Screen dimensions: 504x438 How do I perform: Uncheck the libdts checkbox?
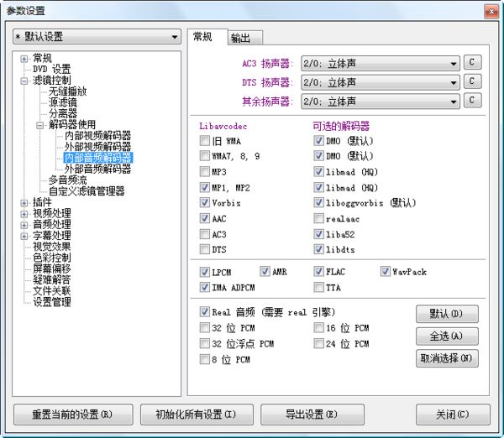318,249
